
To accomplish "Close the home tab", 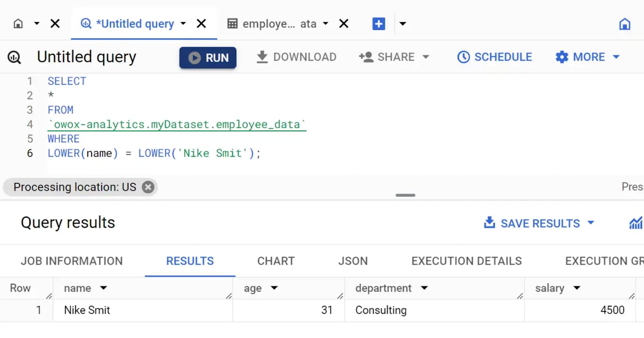I will point(55,24).
